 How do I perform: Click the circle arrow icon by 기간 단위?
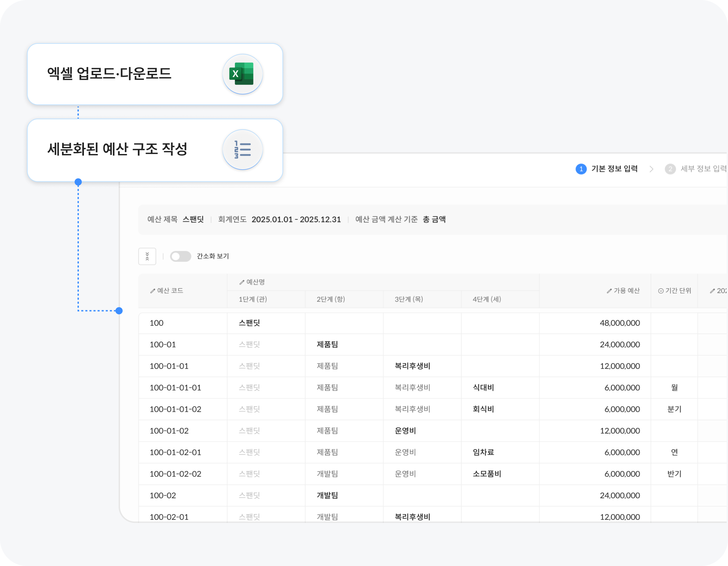tap(661, 291)
